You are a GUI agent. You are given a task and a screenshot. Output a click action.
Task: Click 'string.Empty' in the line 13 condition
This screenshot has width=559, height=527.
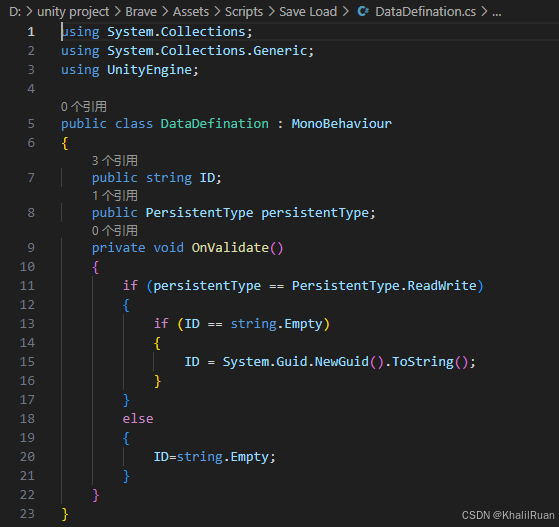click(x=276, y=324)
